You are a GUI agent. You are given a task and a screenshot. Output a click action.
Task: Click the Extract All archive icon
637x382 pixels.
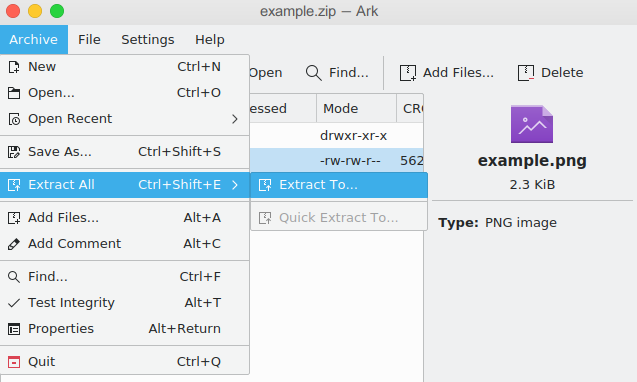[14, 185]
